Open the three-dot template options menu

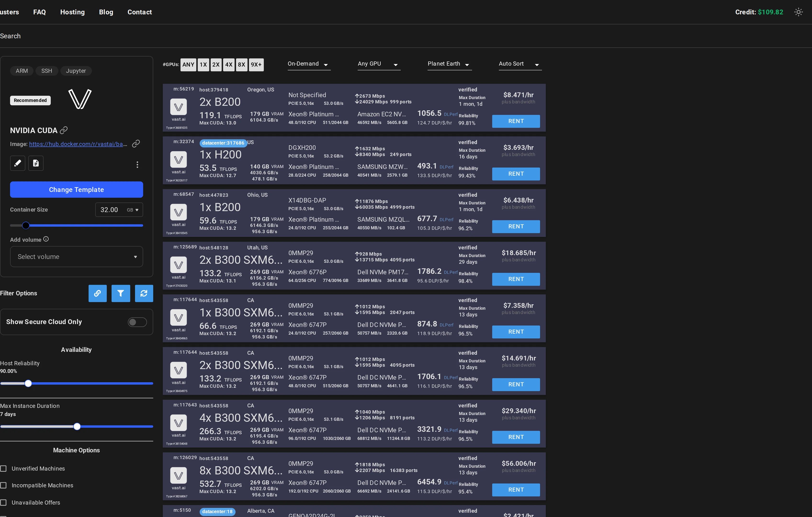(137, 165)
